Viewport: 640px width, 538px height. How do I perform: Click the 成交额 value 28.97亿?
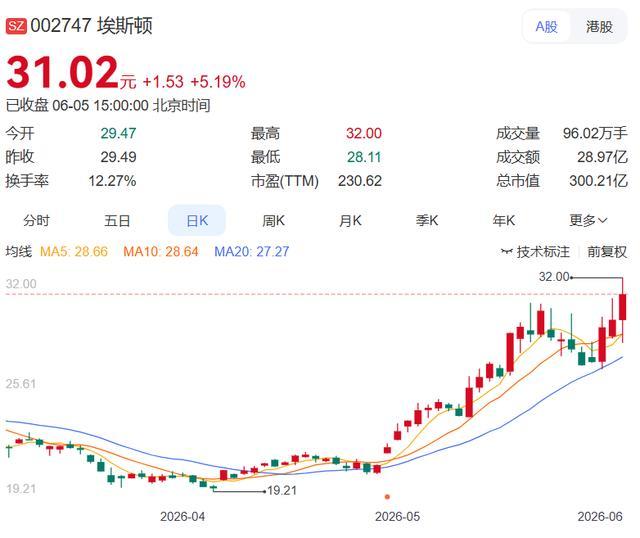click(x=602, y=157)
